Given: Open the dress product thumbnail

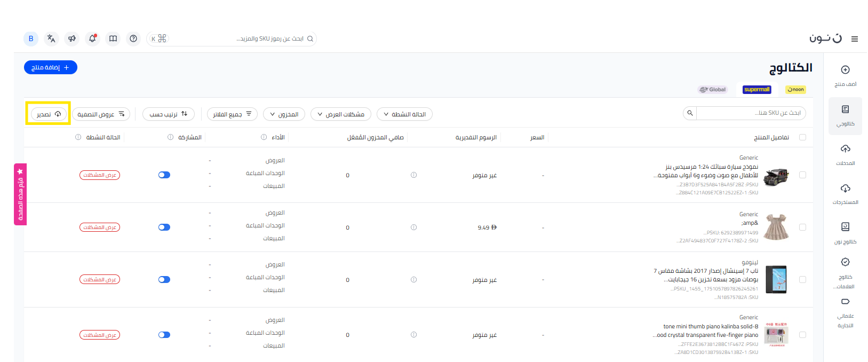Looking at the screenshot, I should click(776, 227).
